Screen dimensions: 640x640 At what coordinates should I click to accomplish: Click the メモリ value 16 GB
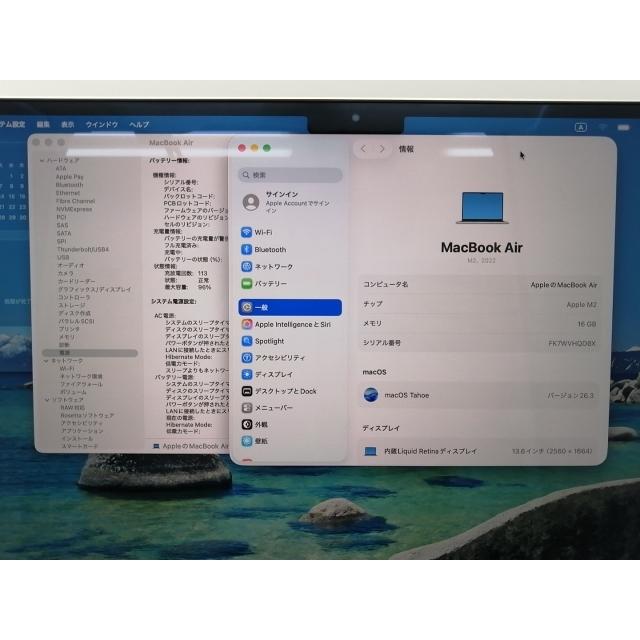(x=587, y=324)
